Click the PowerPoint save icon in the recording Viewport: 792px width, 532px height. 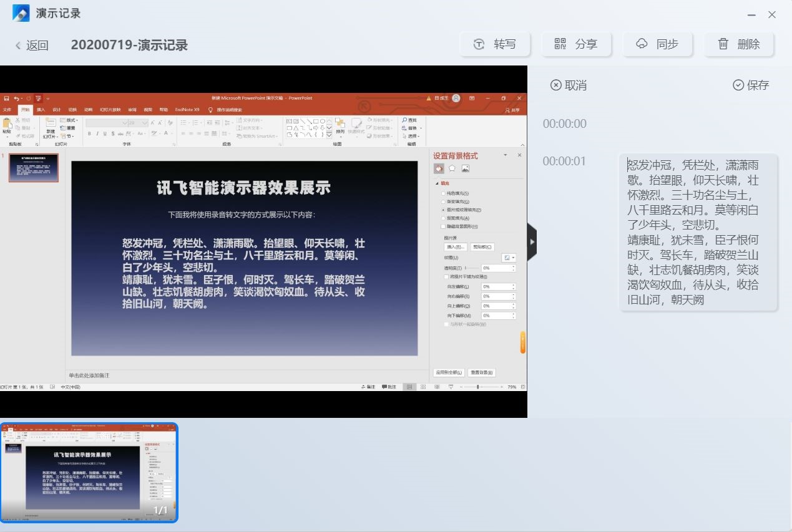pyautogui.click(x=6, y=99)
